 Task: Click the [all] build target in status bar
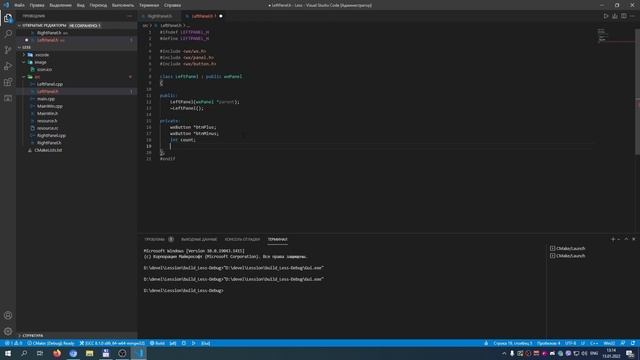(x=173, y=343)
